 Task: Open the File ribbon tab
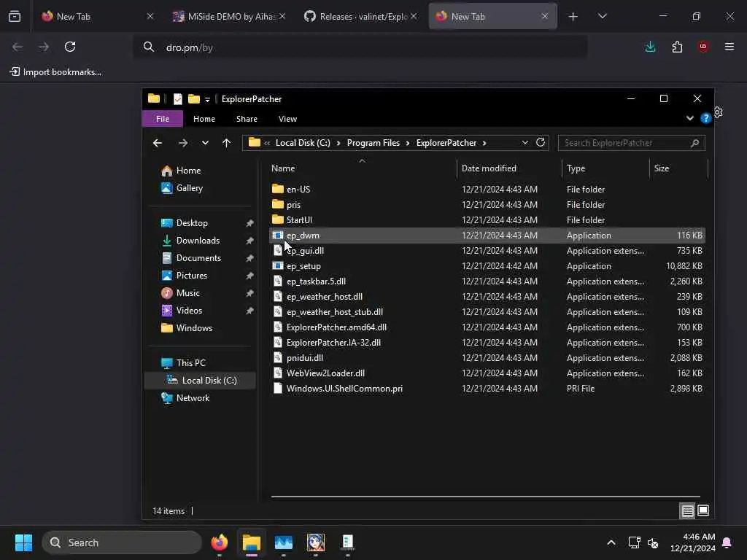tap(163, 119)
